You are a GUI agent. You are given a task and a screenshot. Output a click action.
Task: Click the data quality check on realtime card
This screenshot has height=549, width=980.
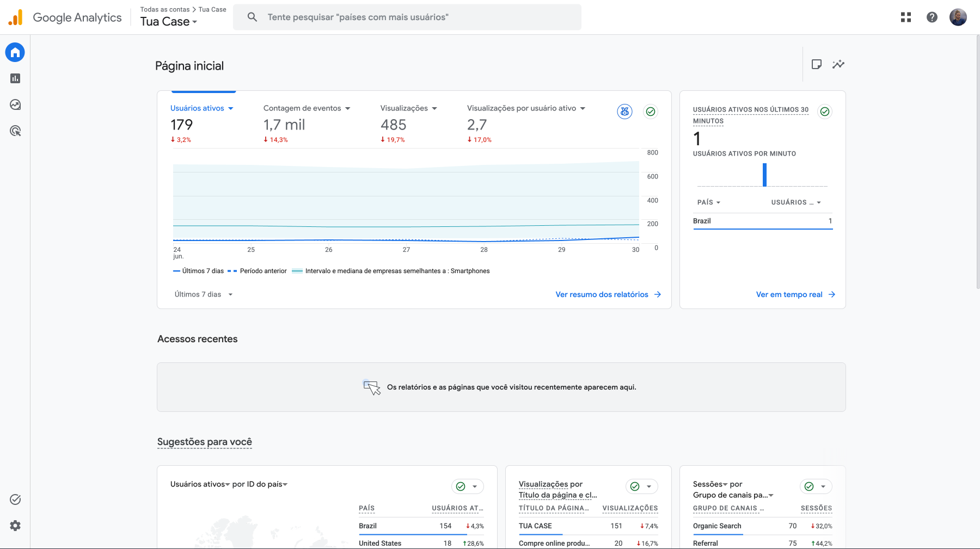click(x=825, y=112)
